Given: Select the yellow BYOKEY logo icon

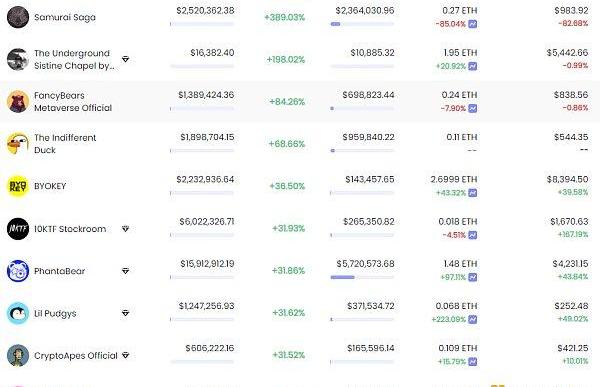Looking at the screenshot, I should [18, 186].
